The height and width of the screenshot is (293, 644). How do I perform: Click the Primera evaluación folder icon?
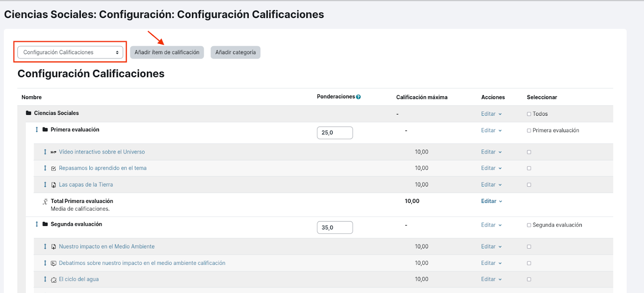[x=45, y=129]
